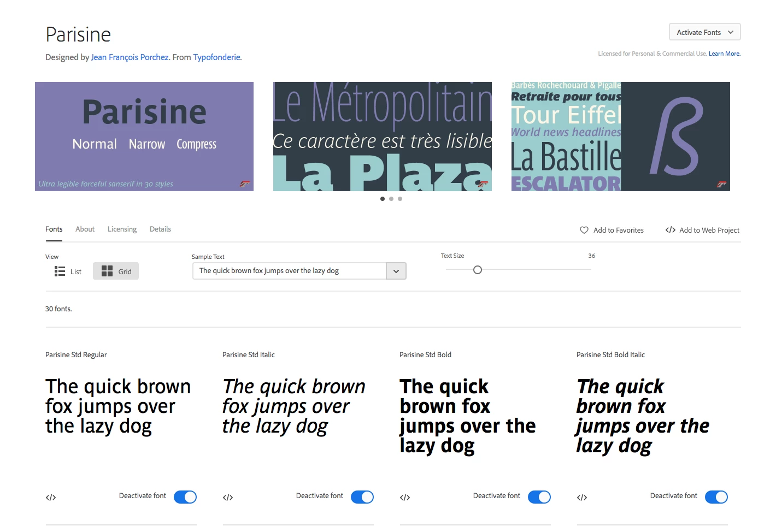Deactivate Parisine Std Italic font toggle
776x532 pixels.
coord(362,497)
